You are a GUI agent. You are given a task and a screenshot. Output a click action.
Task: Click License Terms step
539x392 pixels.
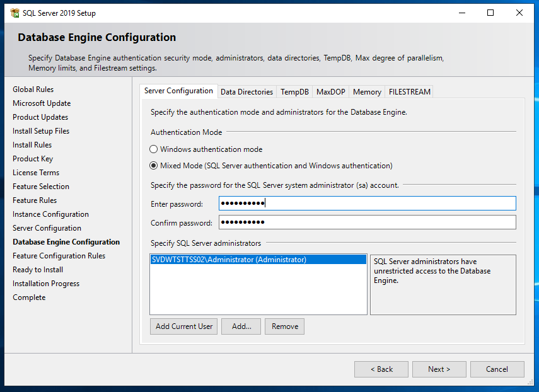pos(36,173)
